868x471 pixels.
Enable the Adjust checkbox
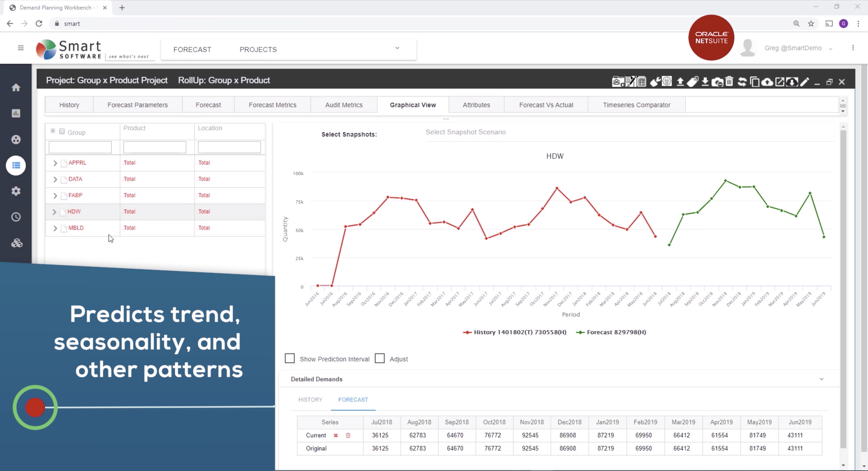[x=380, y=358]
